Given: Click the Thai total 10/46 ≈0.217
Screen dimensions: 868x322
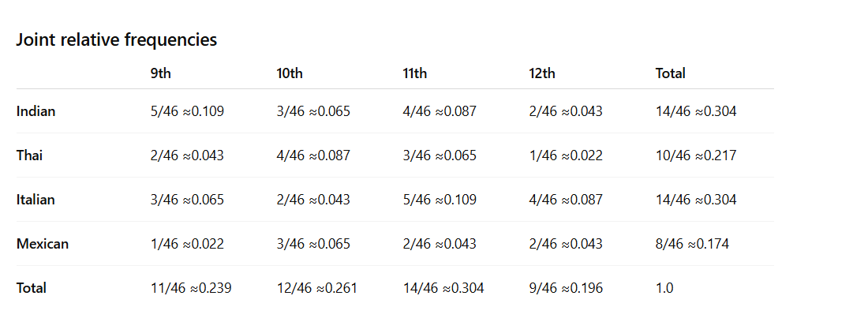Looking at the screenshot, I should [x=697, y=155].
